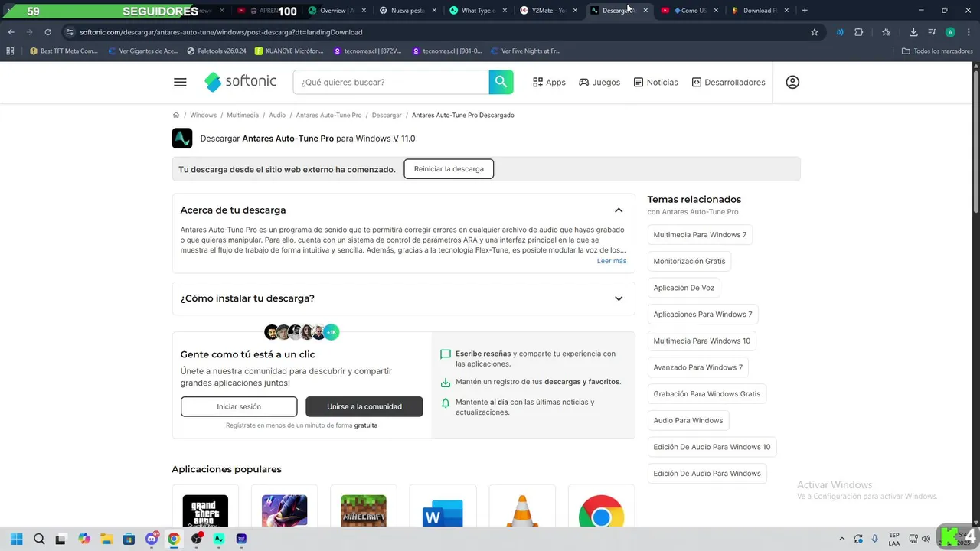Show hidden system tray icons
This screenshot has height=551, width=980.
coord(842,539)
